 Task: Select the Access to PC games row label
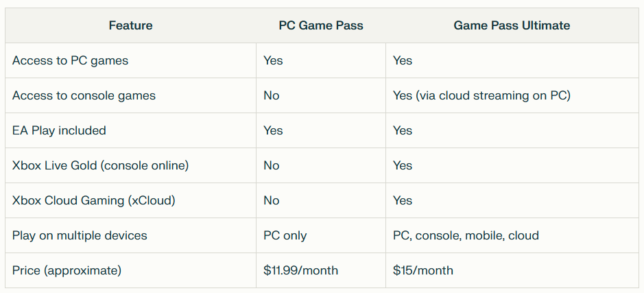pyautogui.click(x=70, y=61)
